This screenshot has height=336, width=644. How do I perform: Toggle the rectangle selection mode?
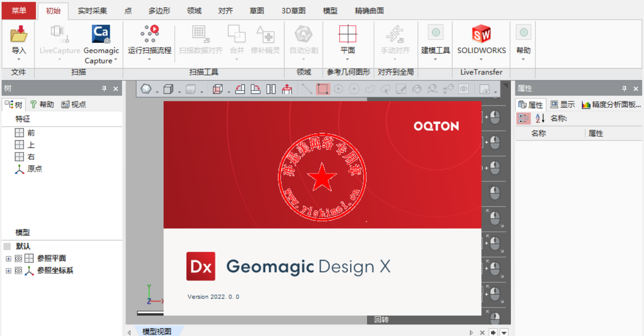[x=323, y=89]
